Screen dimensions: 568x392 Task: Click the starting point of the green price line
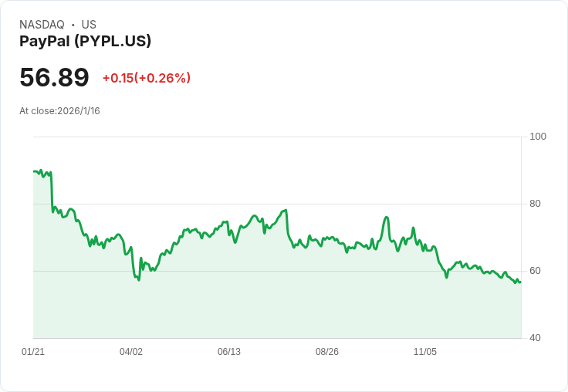(34, 171)
